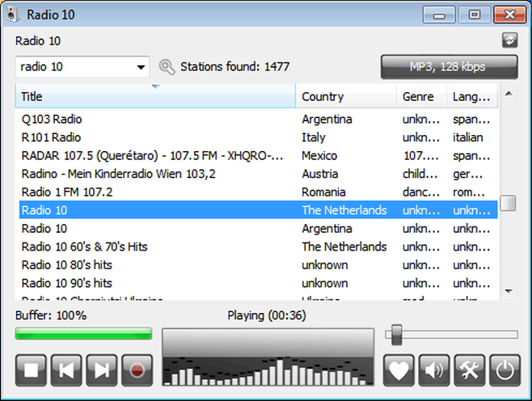Screen dimensions: 532x401
Task: Select the Radio 10 80's hits station
Action: [67, 265]
